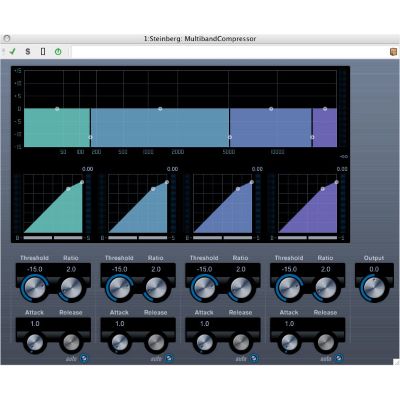Click the threshold point in first compressor curve

pos(68,189)
